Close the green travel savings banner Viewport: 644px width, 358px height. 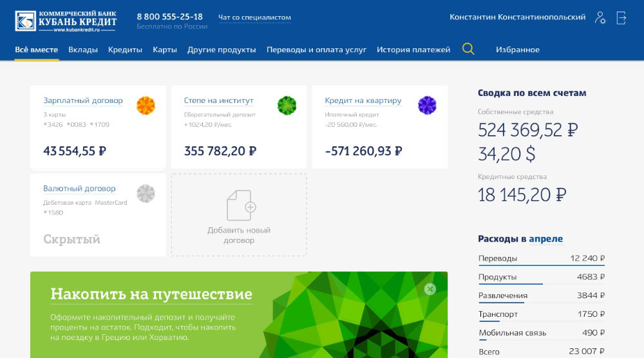pyautogui.click(x=430, y=289)
